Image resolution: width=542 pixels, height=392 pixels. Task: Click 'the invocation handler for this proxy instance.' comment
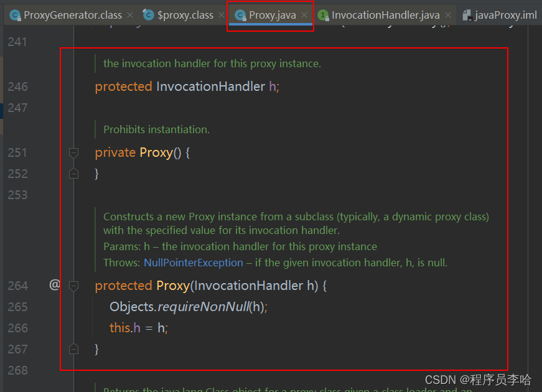tap(212, 63)
